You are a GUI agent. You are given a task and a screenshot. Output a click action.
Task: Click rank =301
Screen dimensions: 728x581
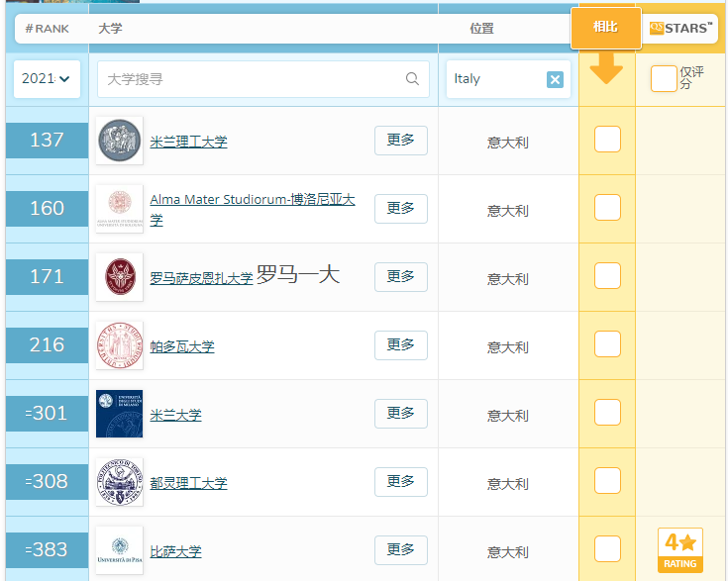coord(47,414)
